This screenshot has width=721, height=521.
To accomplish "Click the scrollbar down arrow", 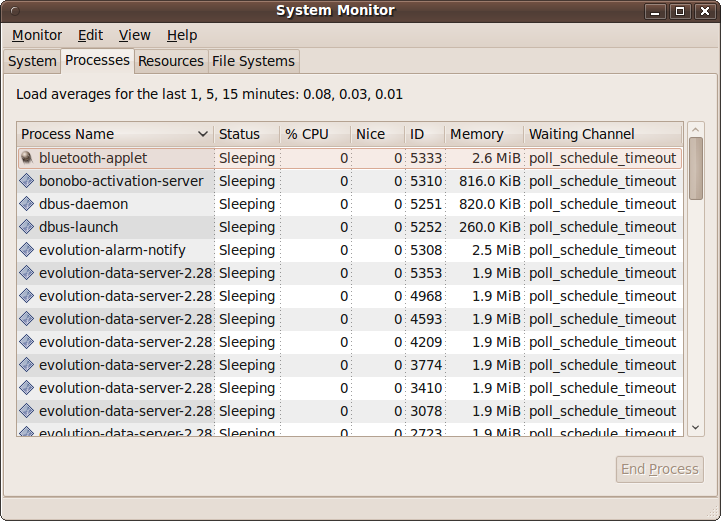I will pos(696,428).
